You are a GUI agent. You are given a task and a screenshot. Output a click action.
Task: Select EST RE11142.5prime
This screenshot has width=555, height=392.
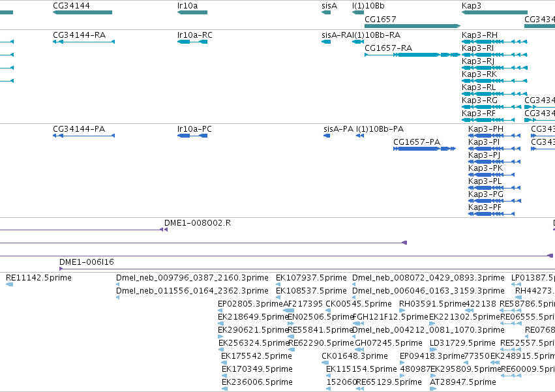[x=10, y=284]
